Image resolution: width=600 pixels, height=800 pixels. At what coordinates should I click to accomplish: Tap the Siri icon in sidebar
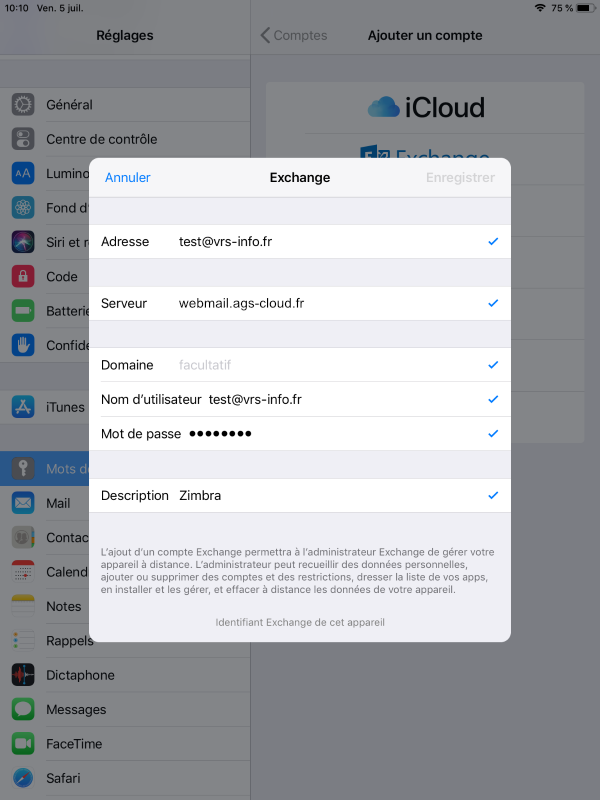click(23, 242)
